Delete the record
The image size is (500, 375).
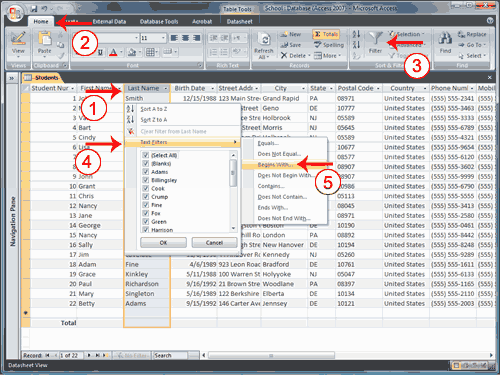click(295, 56)
